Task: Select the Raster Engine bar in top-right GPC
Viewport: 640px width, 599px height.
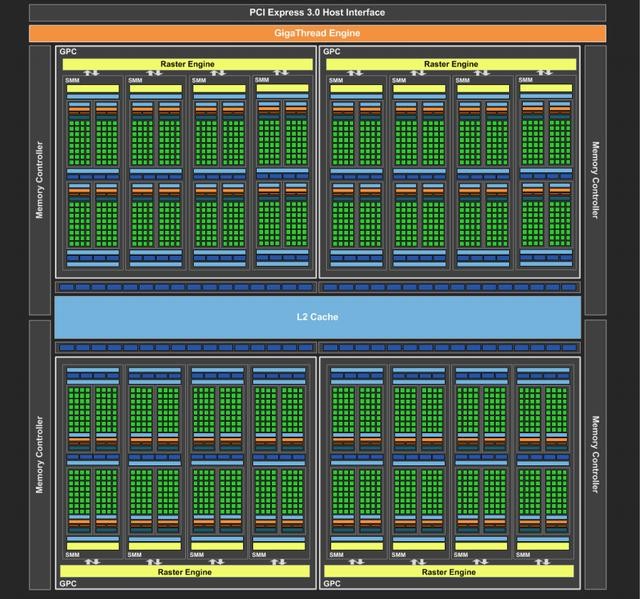Action: click(x=451, y=64)
